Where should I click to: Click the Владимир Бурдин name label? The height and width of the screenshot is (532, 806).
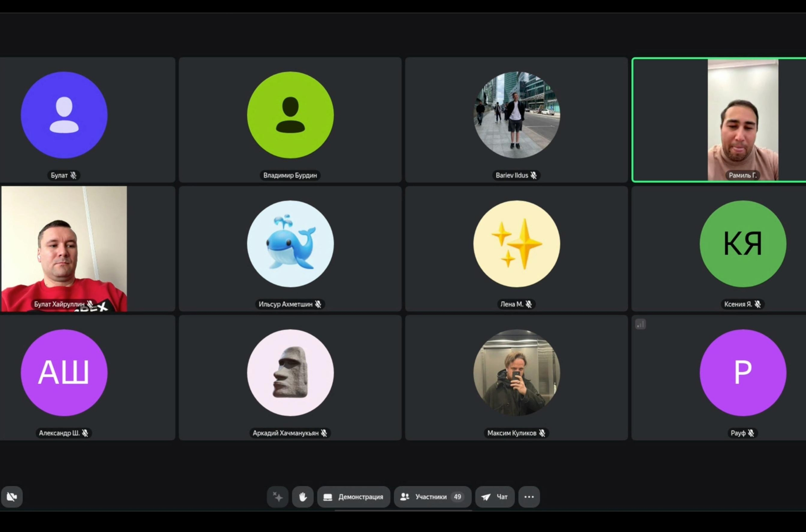point(290,175)
